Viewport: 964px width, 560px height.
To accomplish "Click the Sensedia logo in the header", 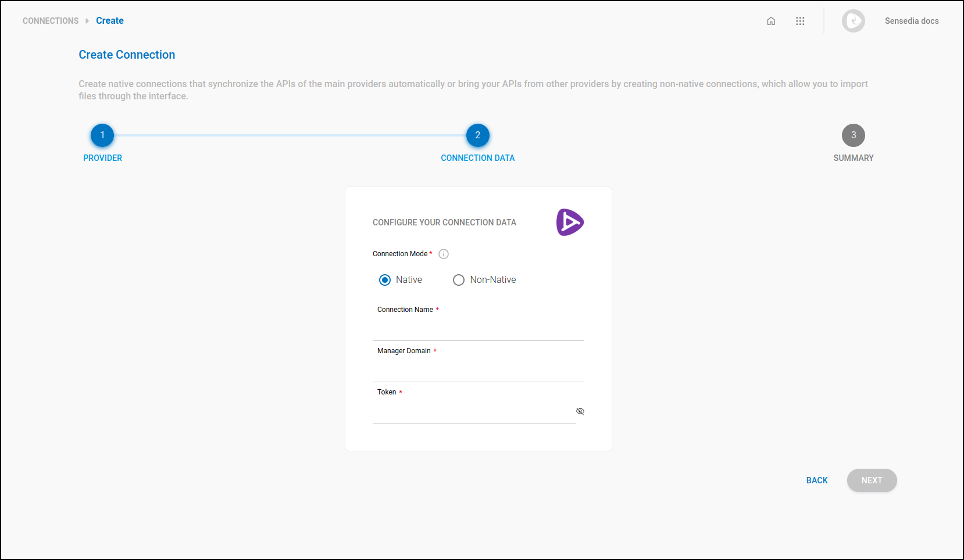I will tap(853, 21).
